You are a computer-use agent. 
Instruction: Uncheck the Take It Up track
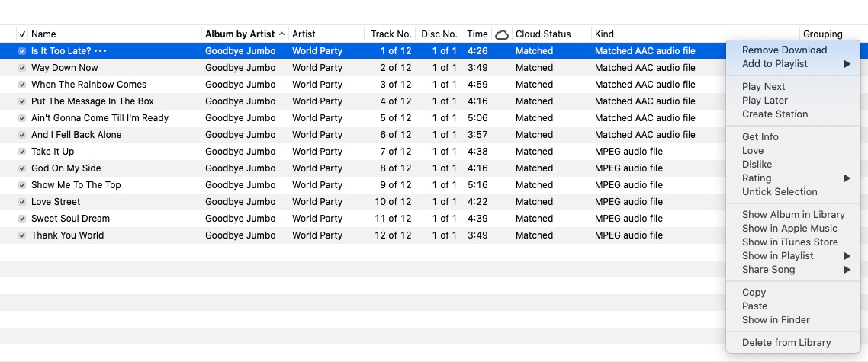22,152
